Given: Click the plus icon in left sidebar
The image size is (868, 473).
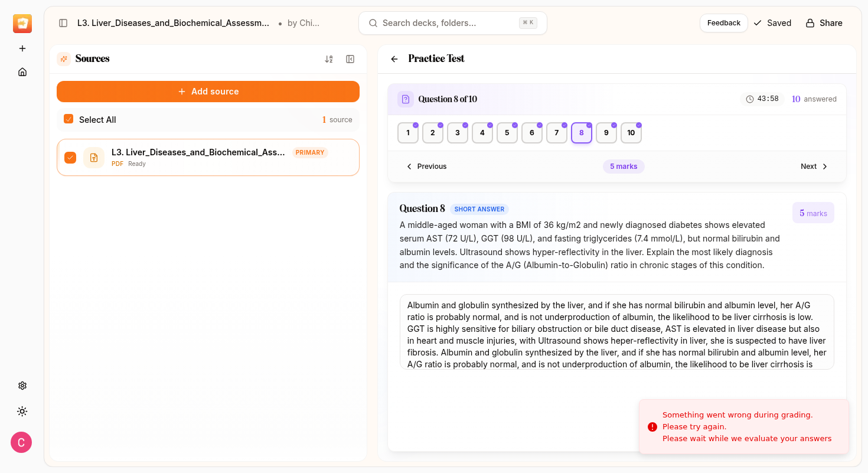Looking at the screenshot, I should pos(22,48).
